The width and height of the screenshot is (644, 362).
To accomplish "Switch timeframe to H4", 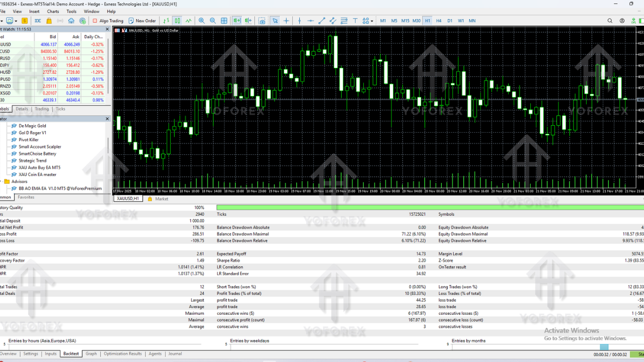I will [x=438, y=21].
